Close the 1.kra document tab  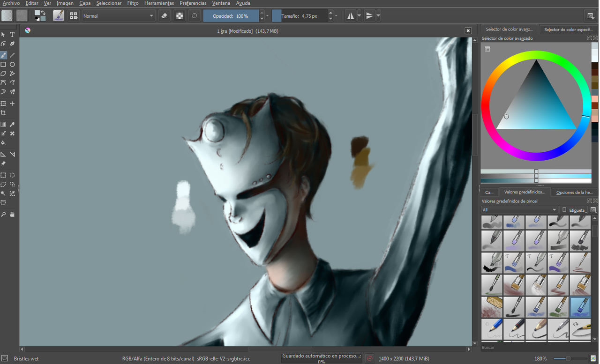coord(468,30)
